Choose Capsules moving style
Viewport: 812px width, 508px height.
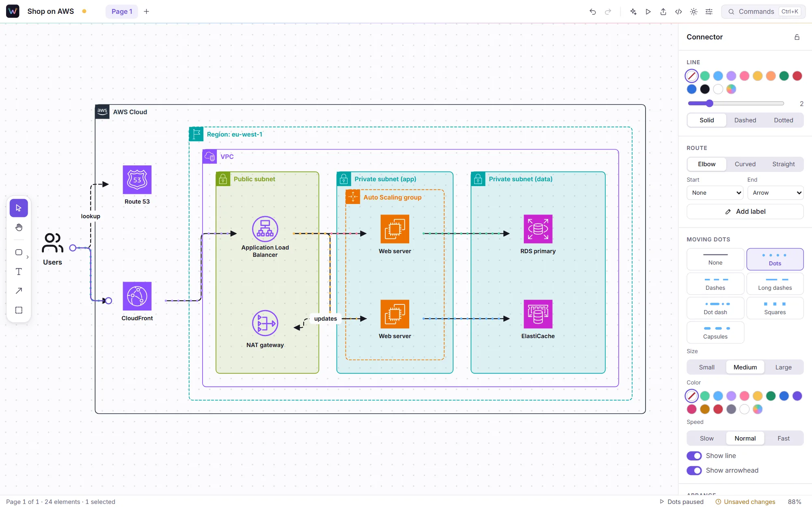coord(715,332)
